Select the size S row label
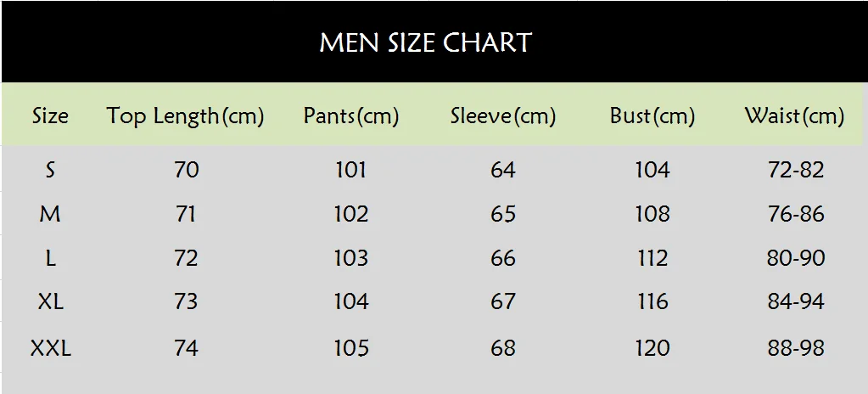 50,170
